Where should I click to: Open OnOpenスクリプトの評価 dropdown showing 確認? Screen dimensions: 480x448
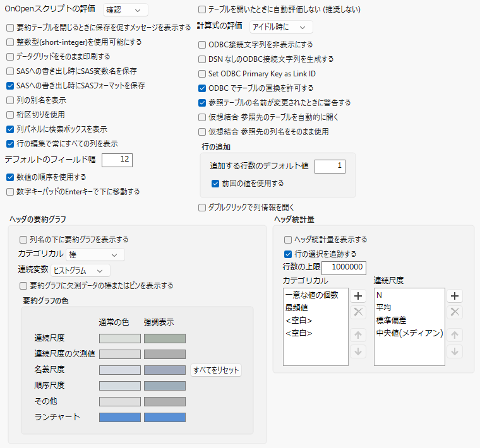(x=126, y=10)
